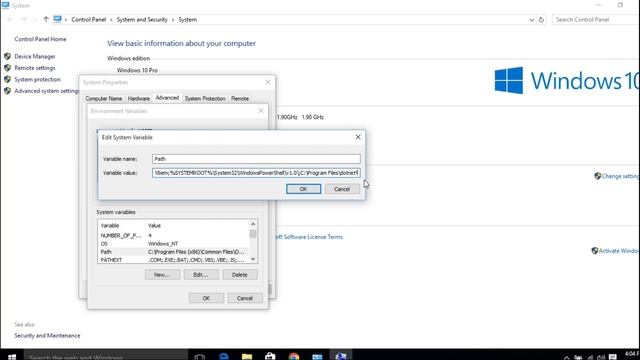Switch to the Computer Name tab
This screenshot has width=640, height=360.
pos(104,99)
